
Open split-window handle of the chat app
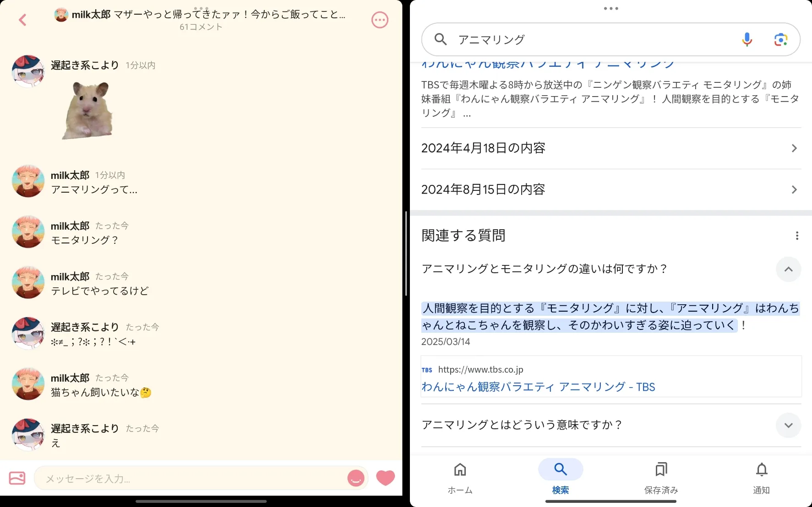click(201, 8)
